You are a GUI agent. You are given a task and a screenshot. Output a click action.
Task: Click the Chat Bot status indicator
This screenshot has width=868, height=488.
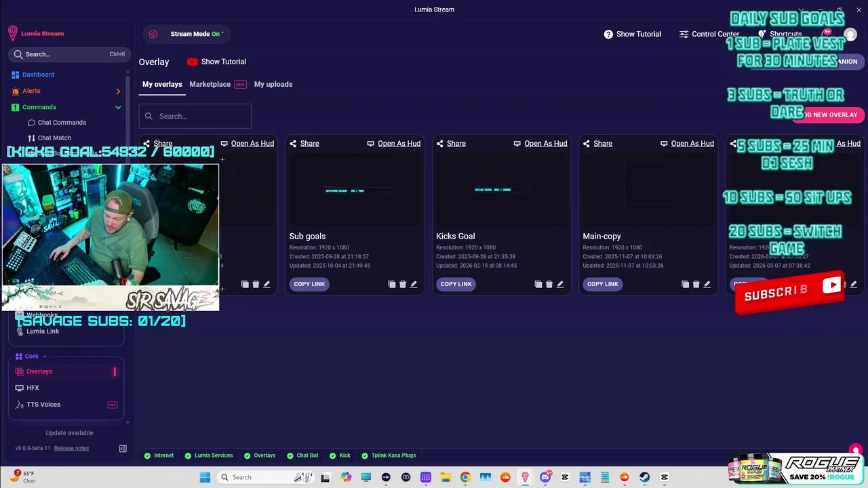[302, 455]
